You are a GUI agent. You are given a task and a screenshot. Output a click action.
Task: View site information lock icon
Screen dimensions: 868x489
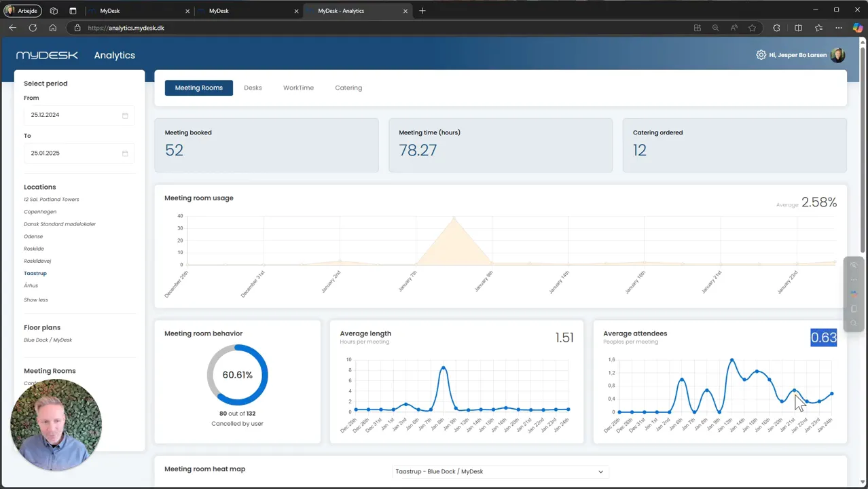(x=77, y=28)
